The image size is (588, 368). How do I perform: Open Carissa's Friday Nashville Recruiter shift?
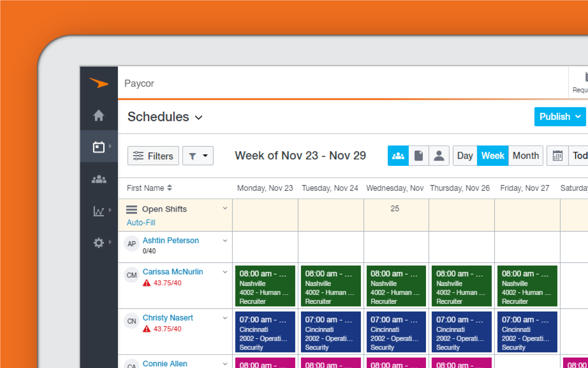coord(527,286)
